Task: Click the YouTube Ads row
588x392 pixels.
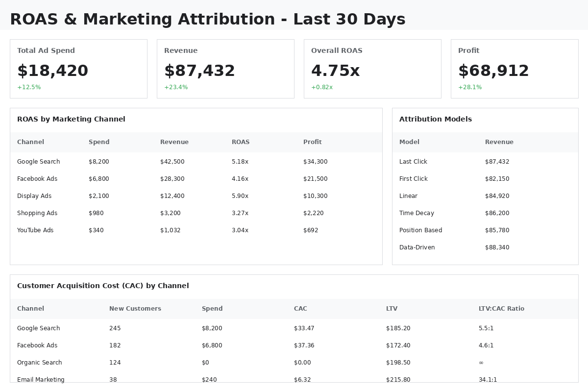Action: click(x=196, y=230)
